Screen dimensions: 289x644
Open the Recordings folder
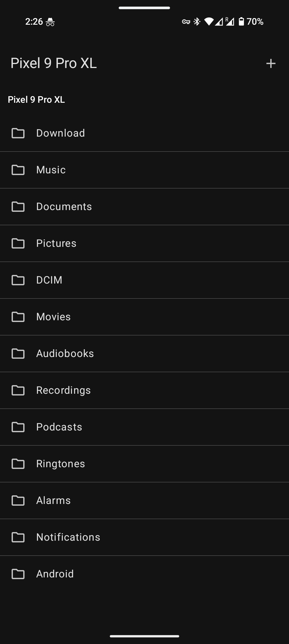[x=63, y=390]
